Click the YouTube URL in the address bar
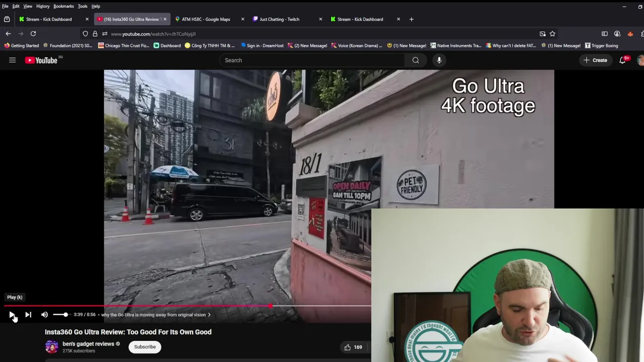This screenshot has height=362, width=644. [x=153, y=34]
